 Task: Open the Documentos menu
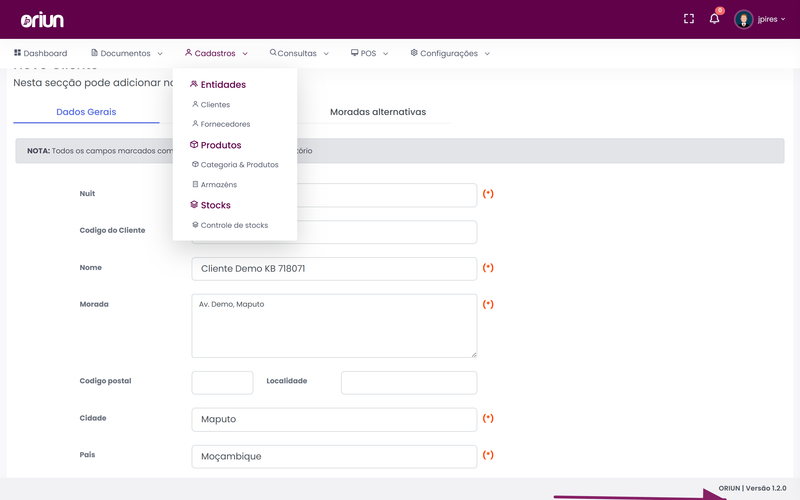(126, 53)
